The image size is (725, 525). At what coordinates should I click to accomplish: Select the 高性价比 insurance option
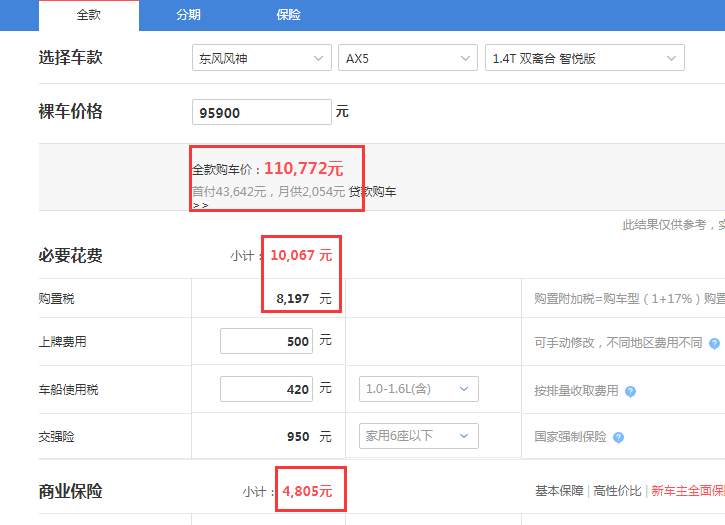[x=617, y=491]
